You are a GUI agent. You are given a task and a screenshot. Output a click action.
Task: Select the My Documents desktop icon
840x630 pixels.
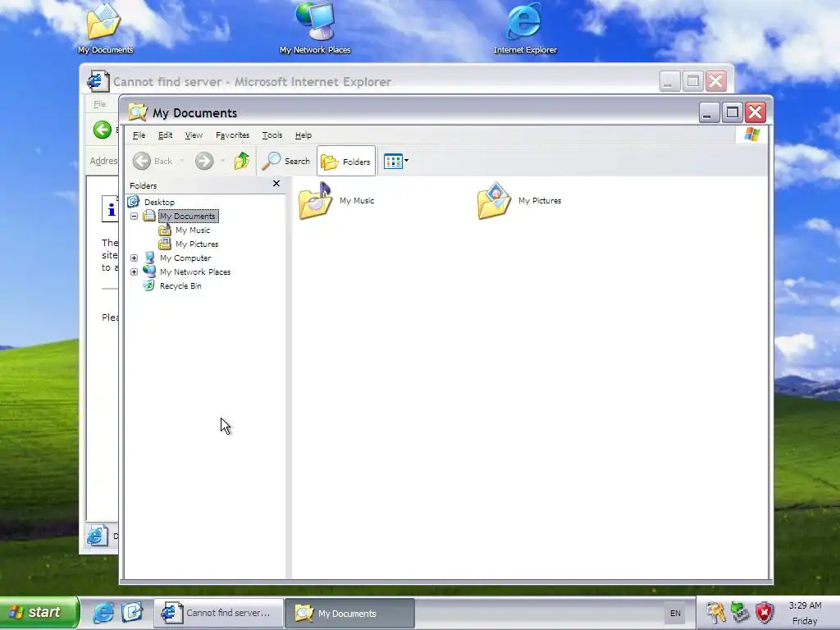pos(105,29)
